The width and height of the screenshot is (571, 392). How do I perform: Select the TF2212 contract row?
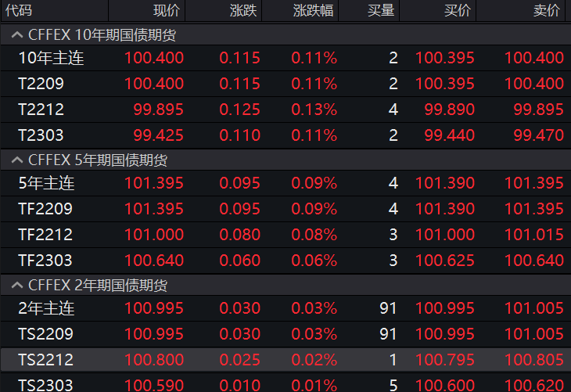(x=45, y=235)
